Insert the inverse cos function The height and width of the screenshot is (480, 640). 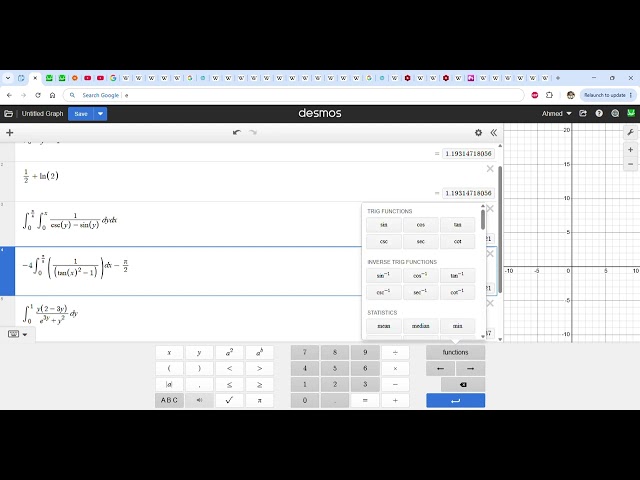[420, 276]
